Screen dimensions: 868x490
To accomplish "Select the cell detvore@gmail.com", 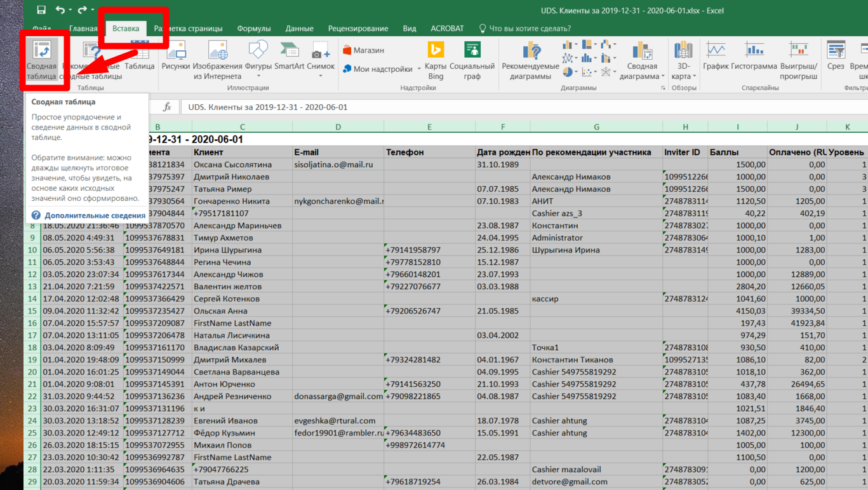I will [x=596, y=482].
